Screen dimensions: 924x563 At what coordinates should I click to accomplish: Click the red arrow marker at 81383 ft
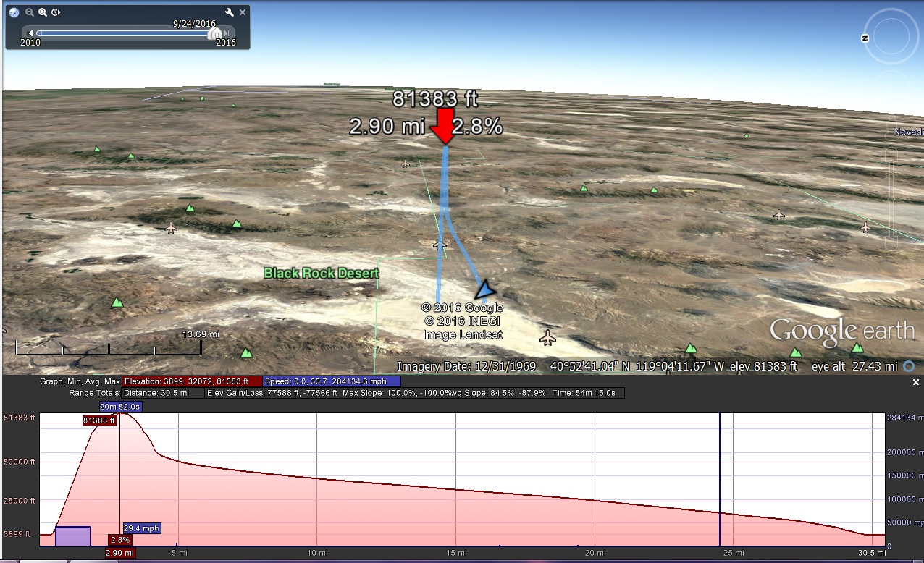[442, 126]
